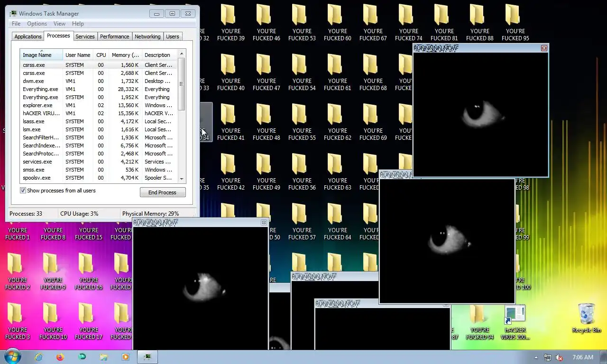
Task: Select desktop folder numbered 94
Action: pyautogui.click(x=479, y=323)
